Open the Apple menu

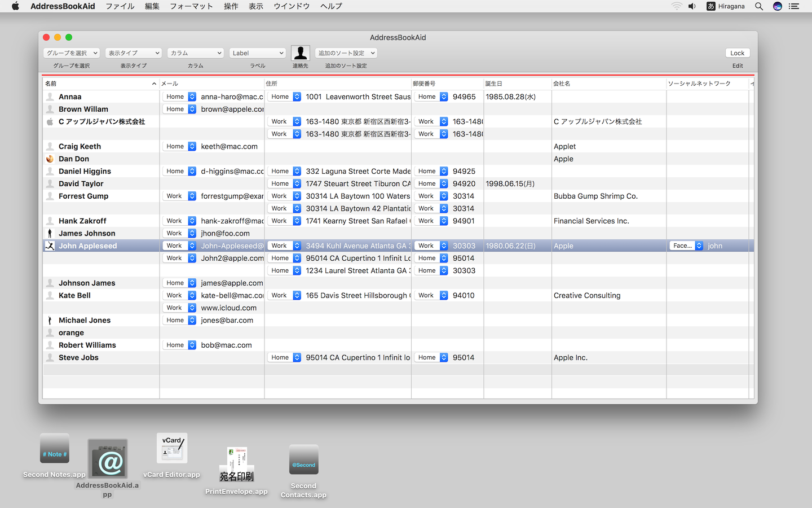click(15, 6)
